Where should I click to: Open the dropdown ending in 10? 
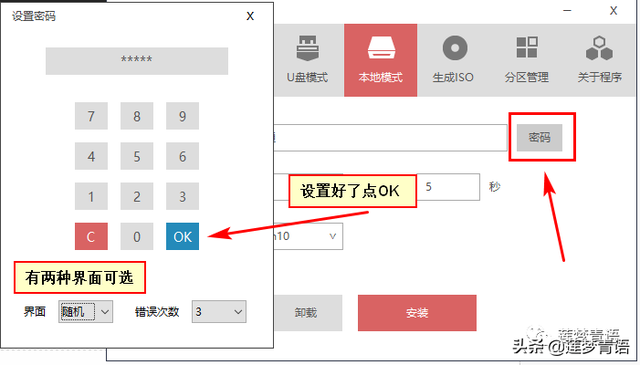[x=308, y=236]
